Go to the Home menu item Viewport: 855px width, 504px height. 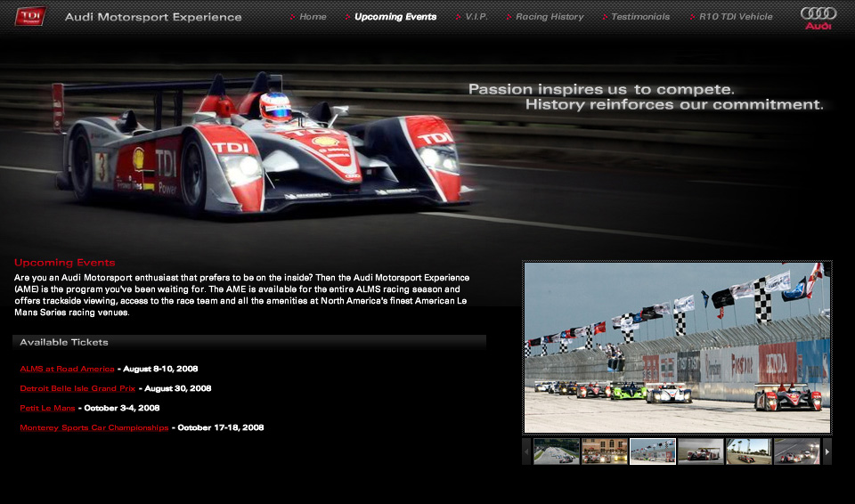coord(313,17)
